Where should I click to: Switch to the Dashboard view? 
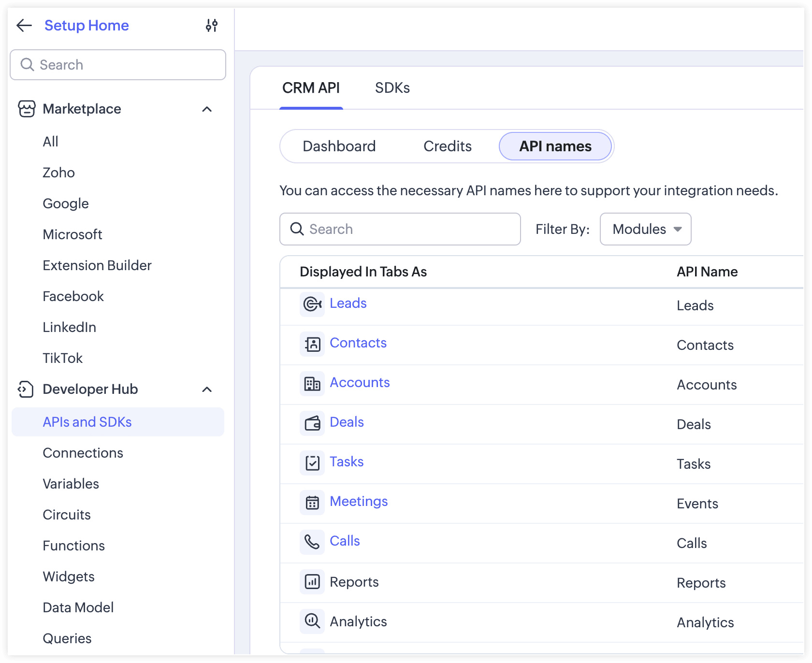[339, 146]
